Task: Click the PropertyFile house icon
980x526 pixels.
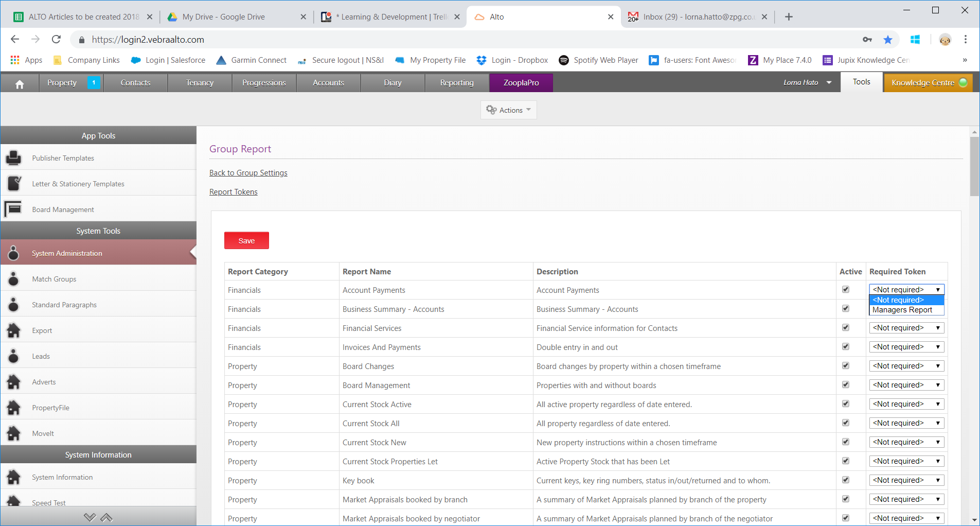Action: pos(13,407)
